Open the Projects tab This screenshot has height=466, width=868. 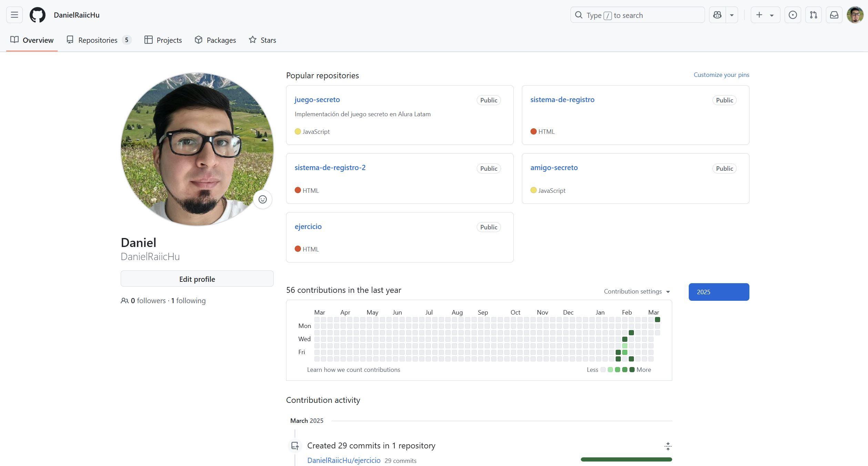(163, 40)
